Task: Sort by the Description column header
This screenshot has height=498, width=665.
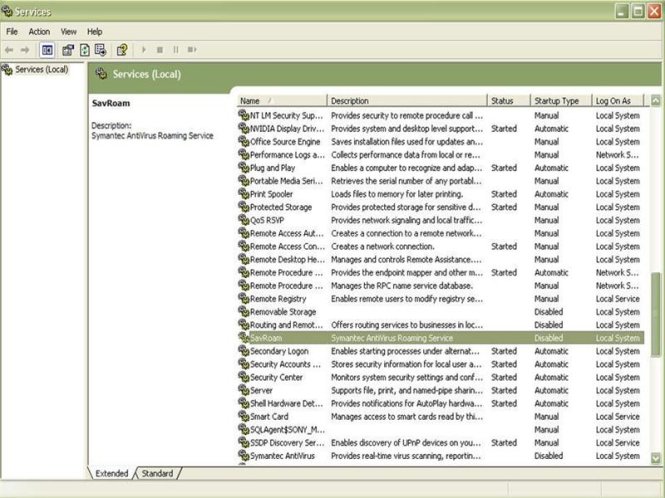Action: pyautogui.click(x=407, y=101)
